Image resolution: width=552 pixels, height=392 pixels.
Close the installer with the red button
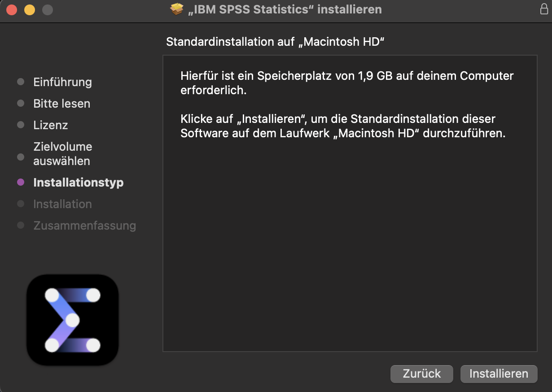click(x=11, y=9)
